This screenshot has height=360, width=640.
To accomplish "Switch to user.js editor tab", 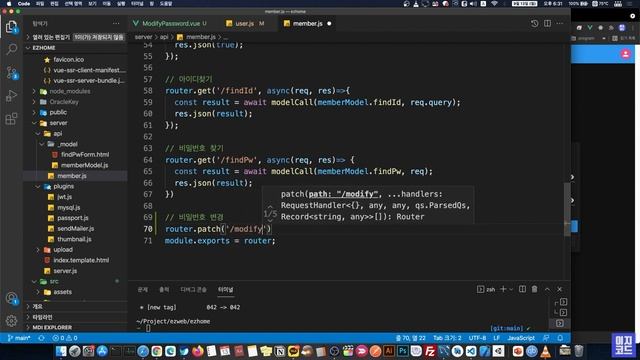I will pos(245,24).
